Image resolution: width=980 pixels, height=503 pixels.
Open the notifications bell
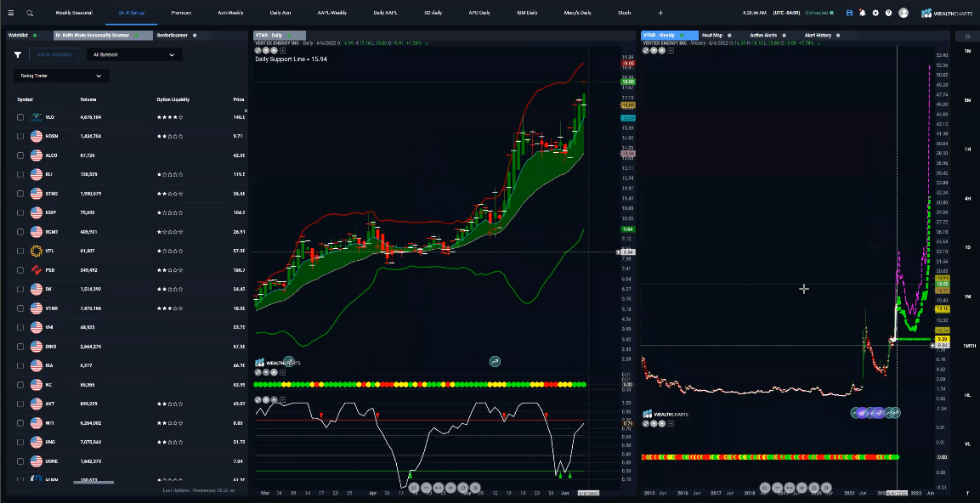point(863,13)
